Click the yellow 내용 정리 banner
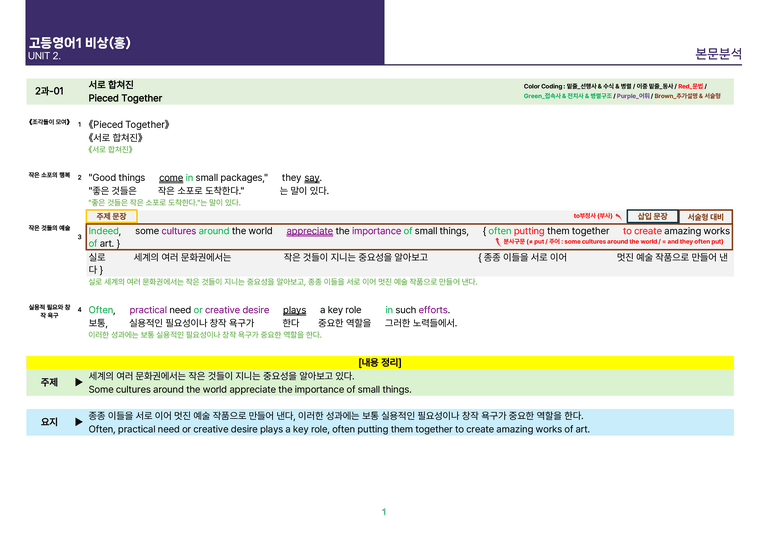This screenshot has width=768, height=543. pos(380,362)
